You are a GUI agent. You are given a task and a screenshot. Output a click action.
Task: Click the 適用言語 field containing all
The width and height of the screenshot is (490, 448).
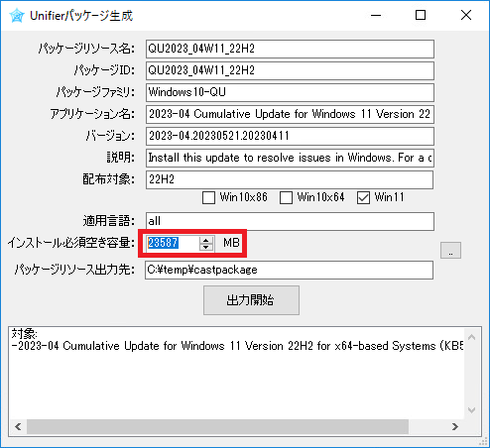tap(290, 221)
